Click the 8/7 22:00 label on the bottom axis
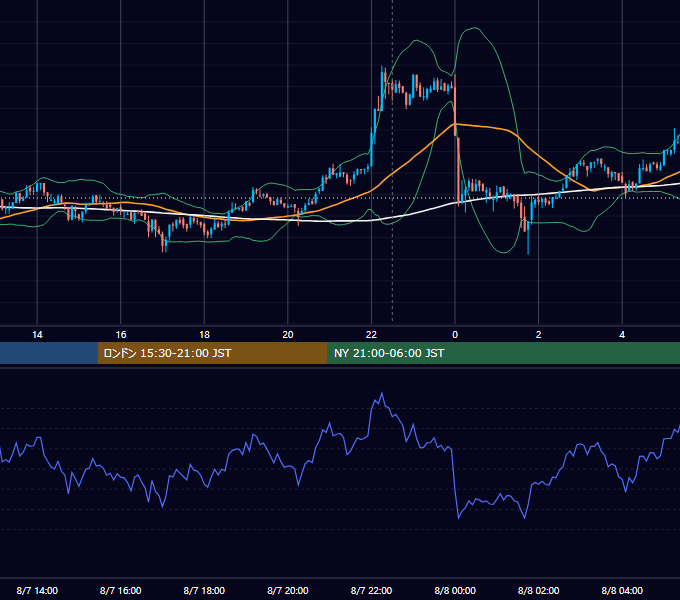The image size is (680, 600). [x=371, y=590]
